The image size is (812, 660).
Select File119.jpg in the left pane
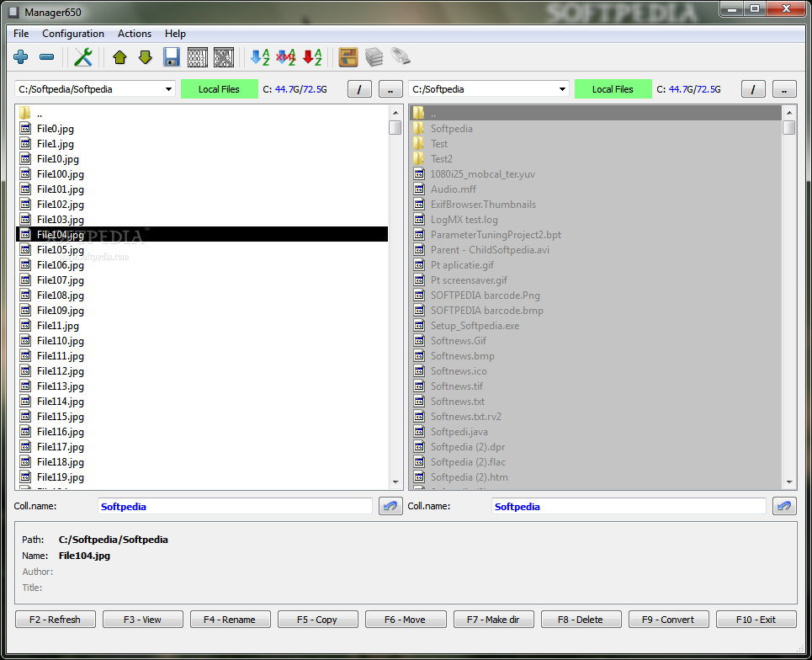(x=202, y=477)
